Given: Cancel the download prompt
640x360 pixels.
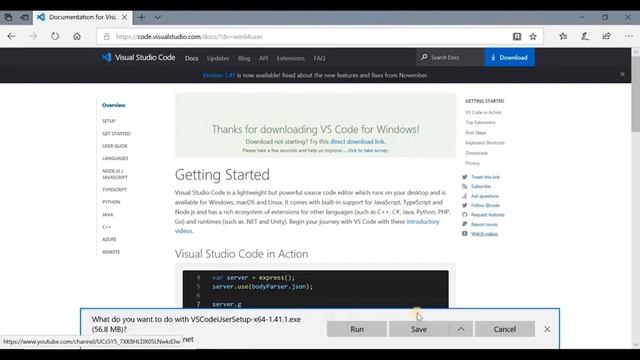Looking at the screenshot, I should pos(505,329).
